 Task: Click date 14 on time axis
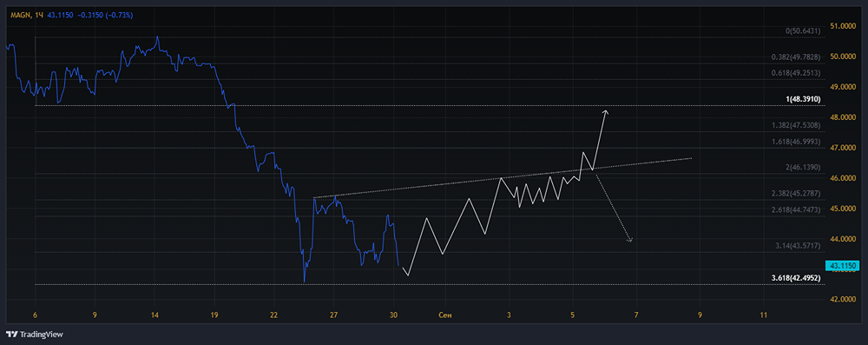pos(155,315)
